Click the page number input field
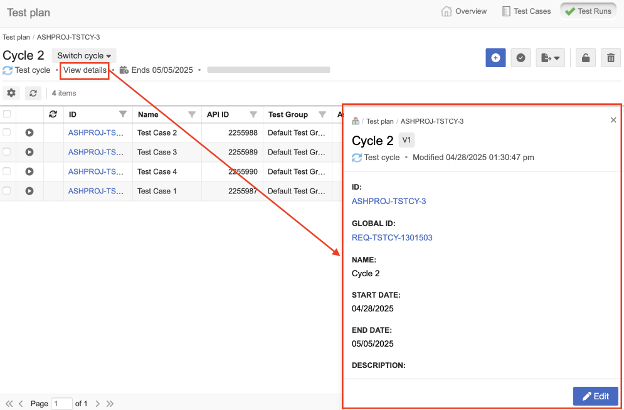The image size is (624, 410). point(62,404)
